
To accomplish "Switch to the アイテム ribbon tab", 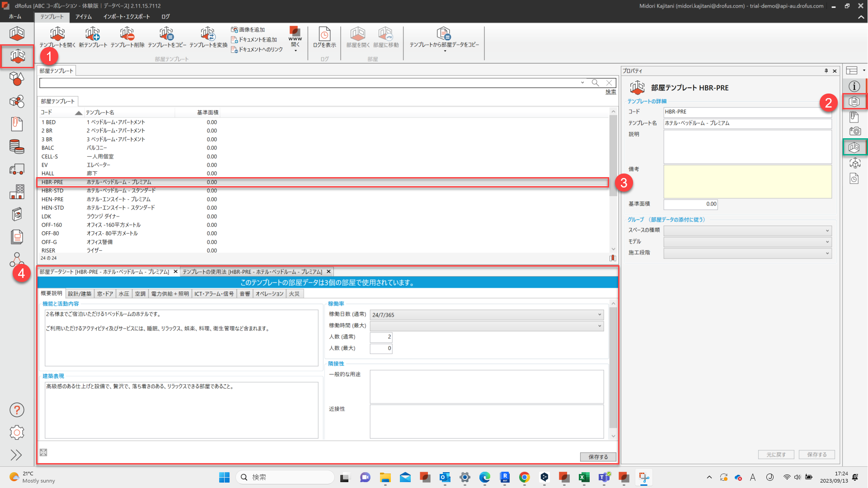I will click(x=84, y=17).
